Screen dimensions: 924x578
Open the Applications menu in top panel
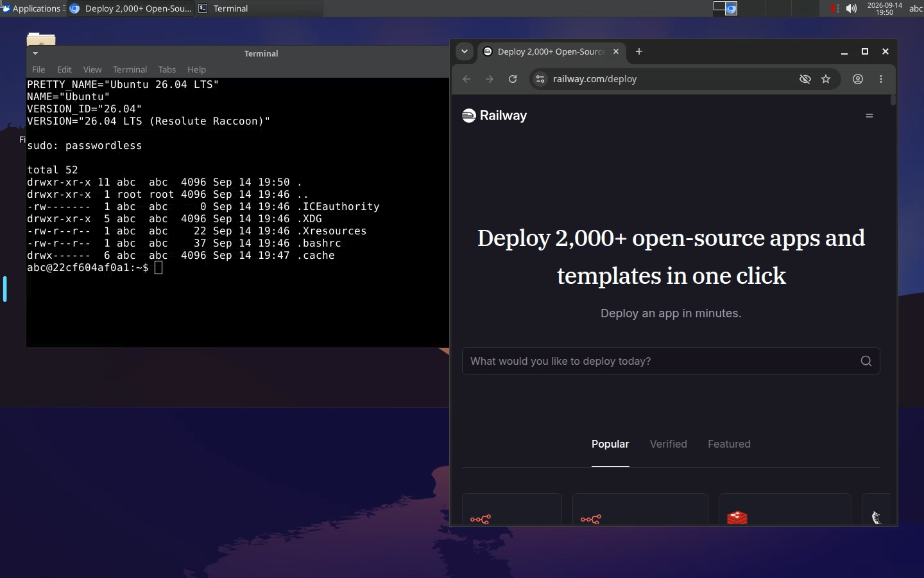coord(32,8)
